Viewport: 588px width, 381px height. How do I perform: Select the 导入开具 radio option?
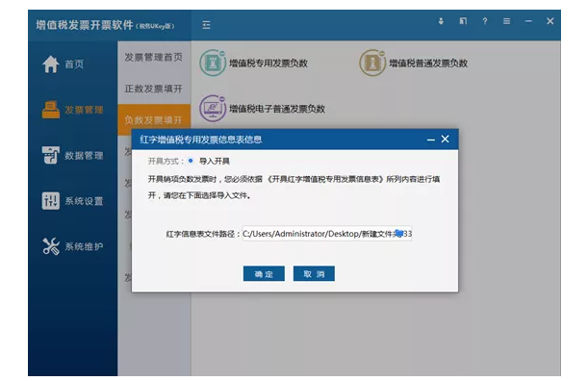click(x=191, y=161)
